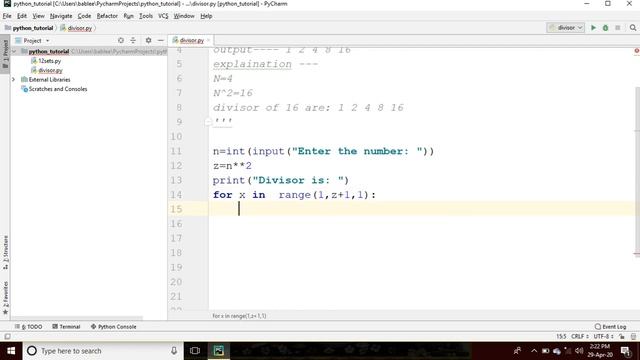Open Search Everywhere magnifier
The image size is (640, 360).
coord(633,28)
